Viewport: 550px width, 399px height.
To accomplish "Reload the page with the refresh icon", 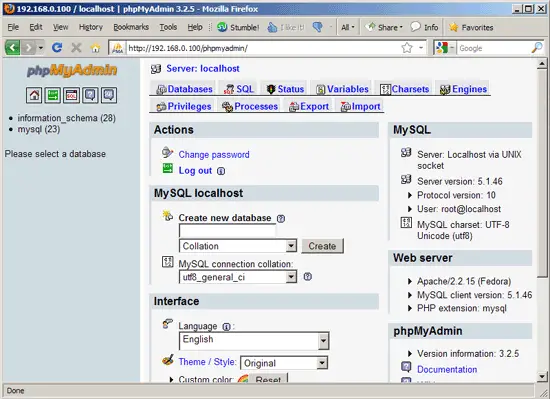I will 57,47.
